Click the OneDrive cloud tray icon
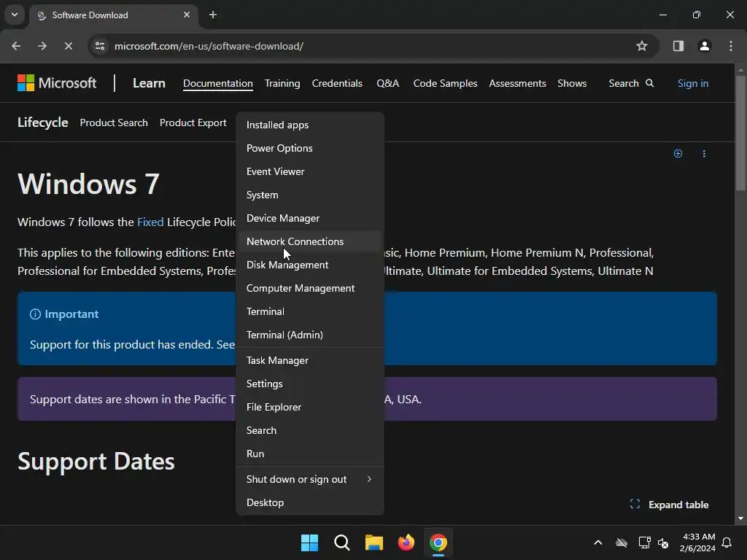This screenshot has height=560, width=747. click(x=622, y=542)
